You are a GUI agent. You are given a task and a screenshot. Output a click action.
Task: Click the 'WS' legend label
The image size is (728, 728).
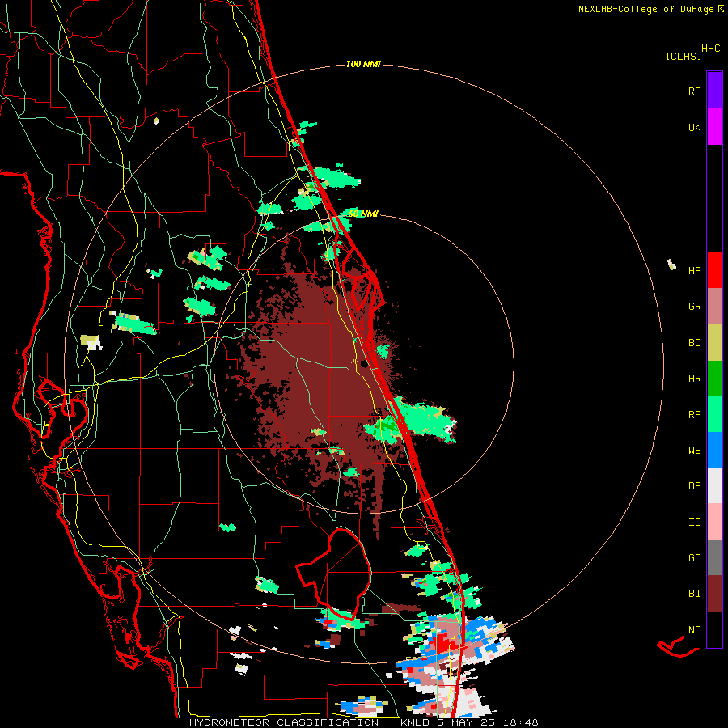tap(694, 451)
